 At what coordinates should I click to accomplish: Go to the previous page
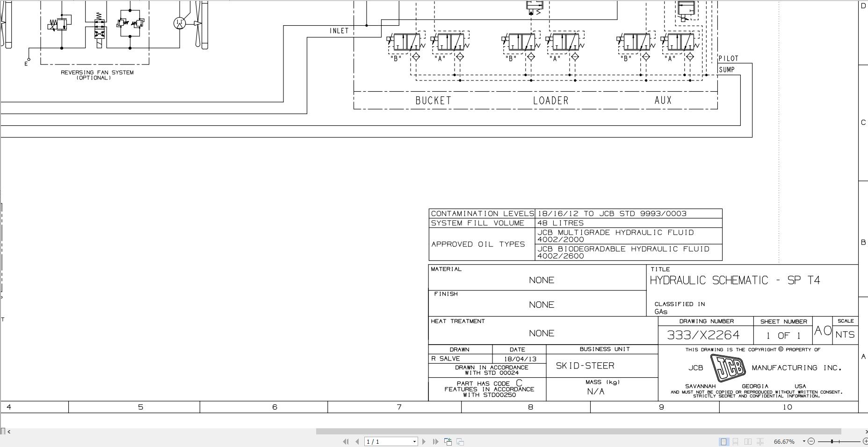click(x=357, y=441)
